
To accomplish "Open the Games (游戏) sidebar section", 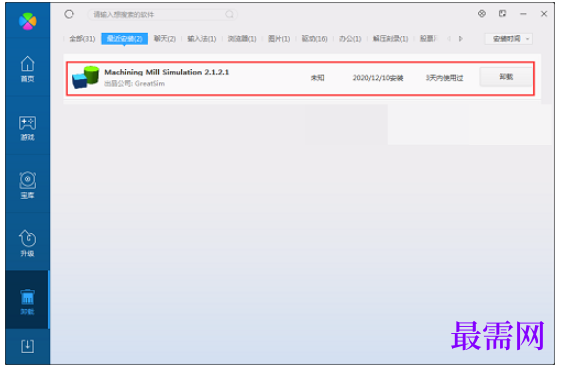I will click(x=28, y=128).
